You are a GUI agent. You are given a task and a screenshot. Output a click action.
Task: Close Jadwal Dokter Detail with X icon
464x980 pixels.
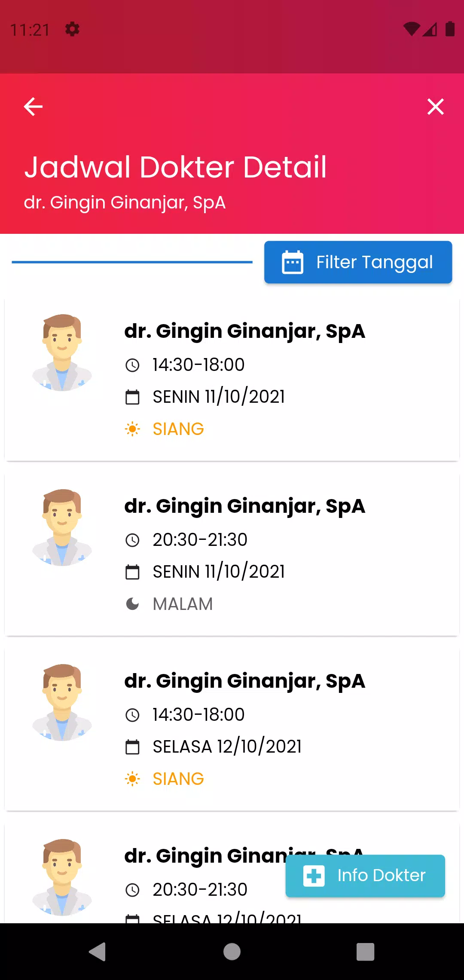pyautogui.click(x=435, y=107)
